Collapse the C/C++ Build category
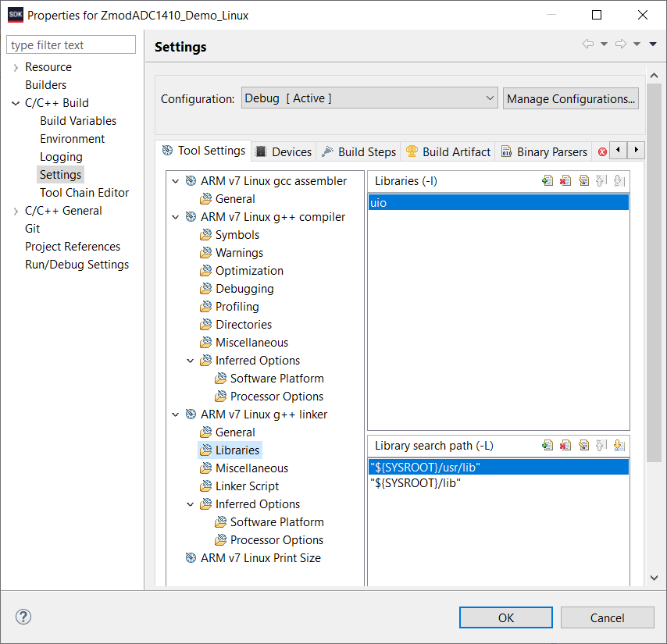Screen dimensions: 667x644 click(x=16, y=103)
